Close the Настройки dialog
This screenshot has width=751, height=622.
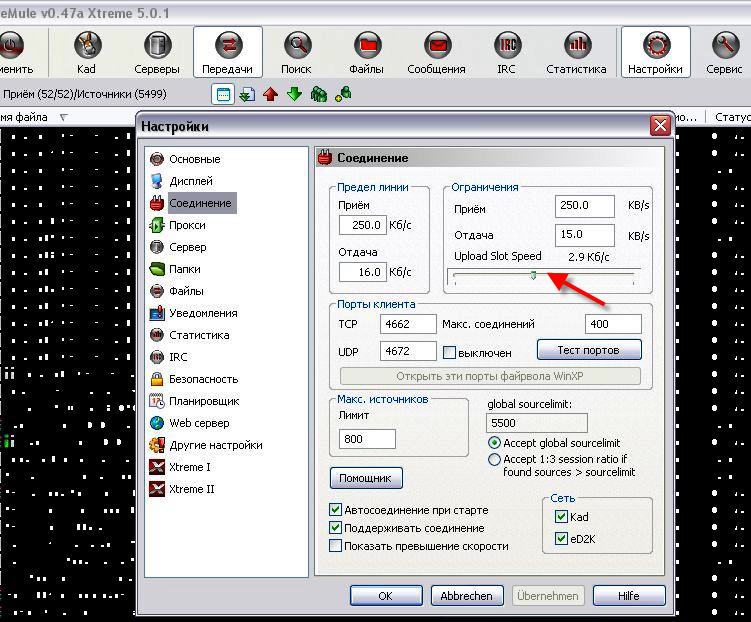(660, 125)
